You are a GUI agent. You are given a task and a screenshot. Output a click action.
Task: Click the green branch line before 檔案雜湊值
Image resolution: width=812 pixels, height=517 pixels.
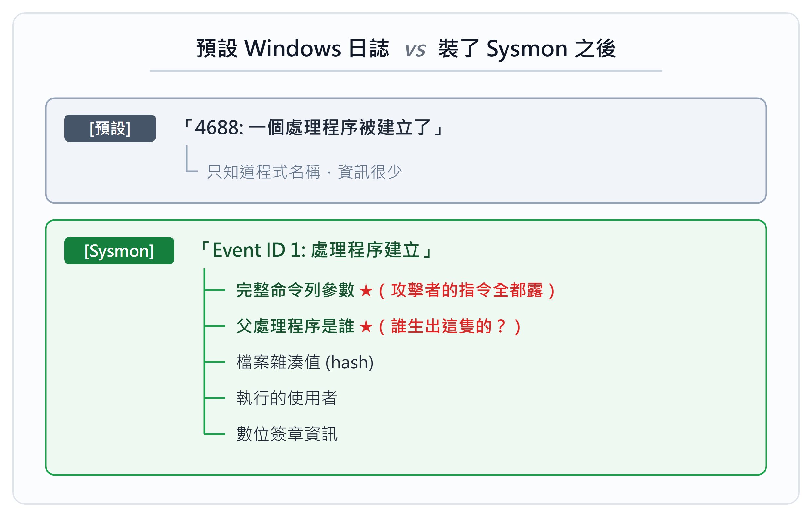coord(215,362)
